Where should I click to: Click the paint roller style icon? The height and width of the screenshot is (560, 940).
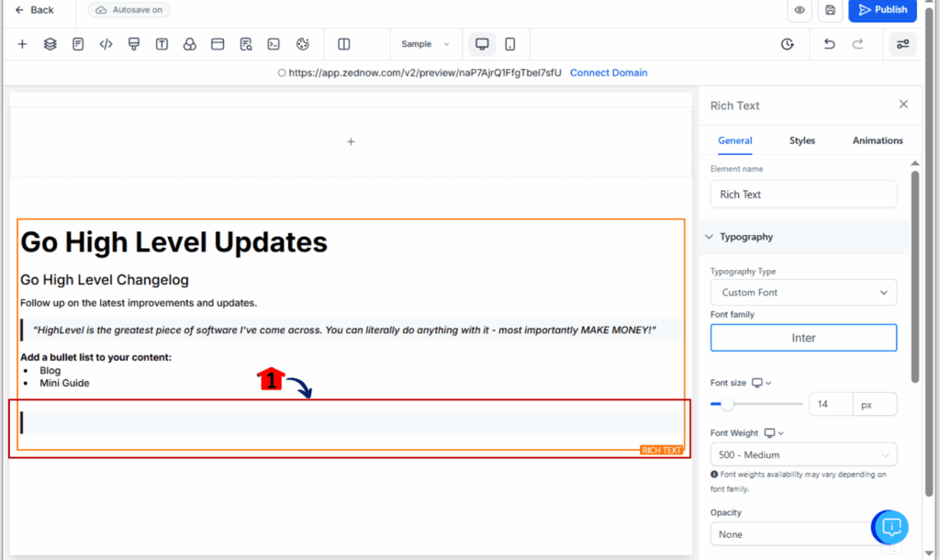point(134,44)
